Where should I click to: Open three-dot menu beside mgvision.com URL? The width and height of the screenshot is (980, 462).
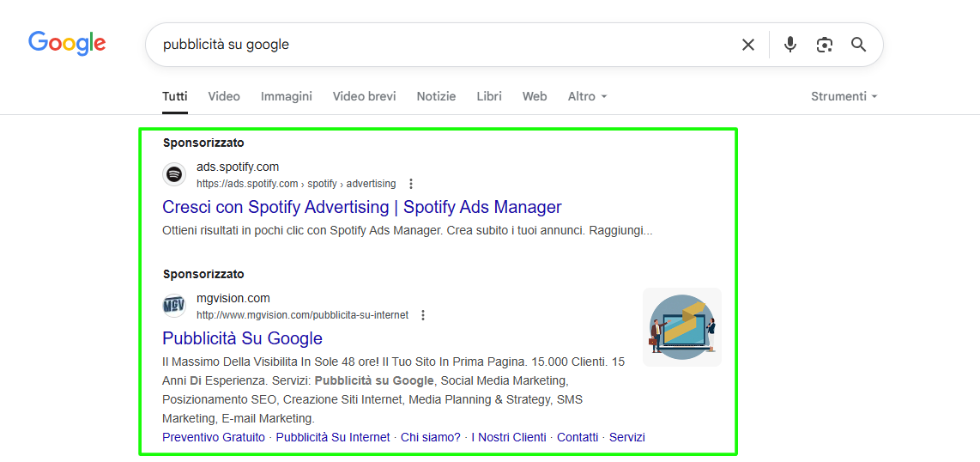tap(423, 315)
